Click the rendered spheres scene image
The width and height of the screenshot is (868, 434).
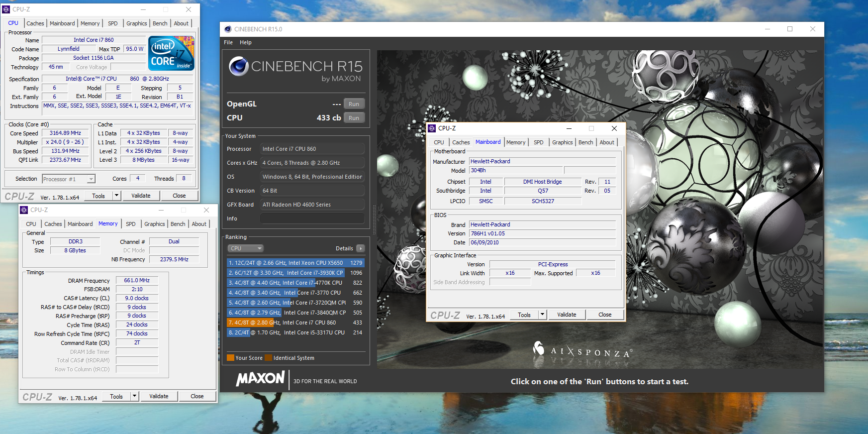(x=599, y=209)
